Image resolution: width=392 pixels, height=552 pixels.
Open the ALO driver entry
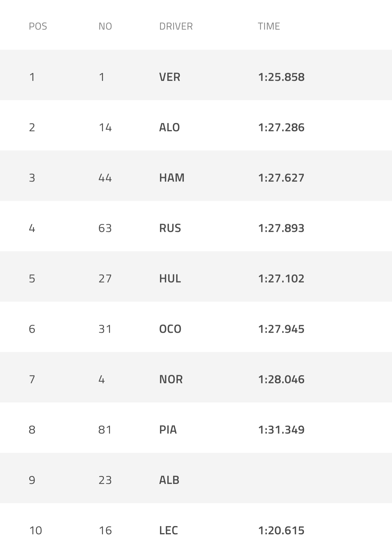pos(169,128)
